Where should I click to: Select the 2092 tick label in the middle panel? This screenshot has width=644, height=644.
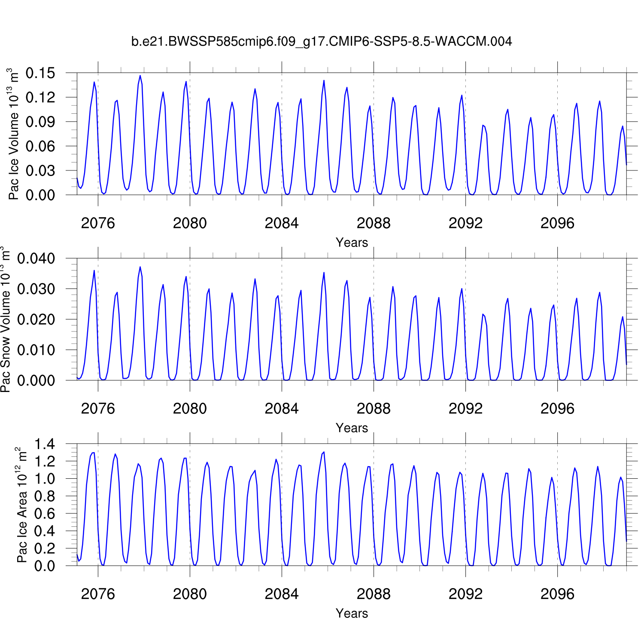[x=465, y=409]
